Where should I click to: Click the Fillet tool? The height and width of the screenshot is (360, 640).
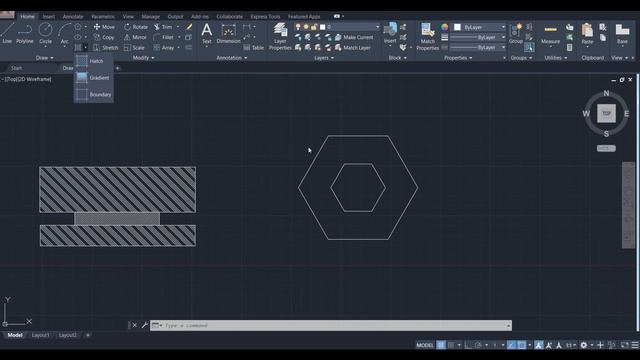(x=164, y=37)
